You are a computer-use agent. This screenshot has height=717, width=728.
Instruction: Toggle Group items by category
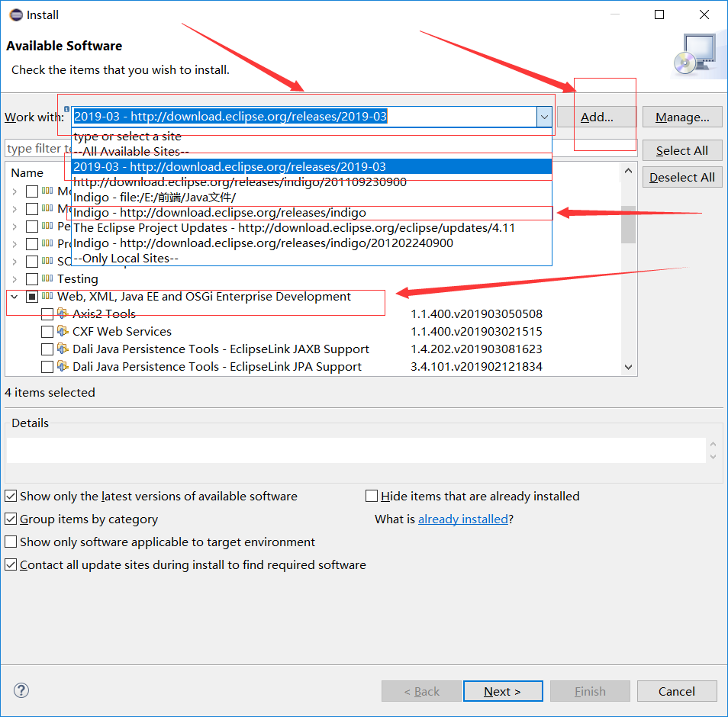pyautogui.click(x=11, y=519)
